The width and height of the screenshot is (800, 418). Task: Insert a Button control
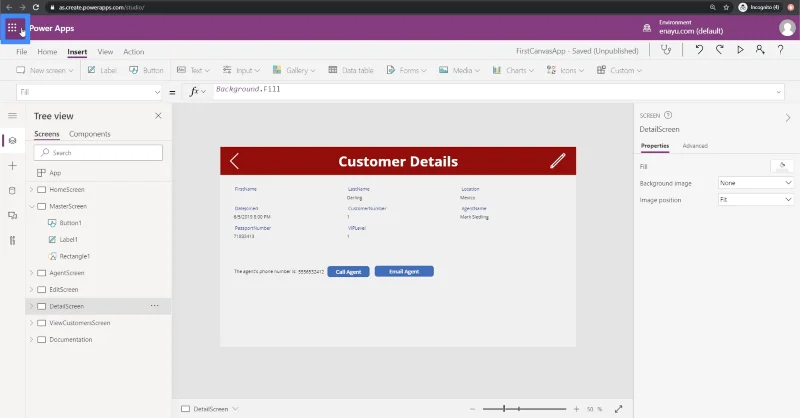(x=146, y=70)
